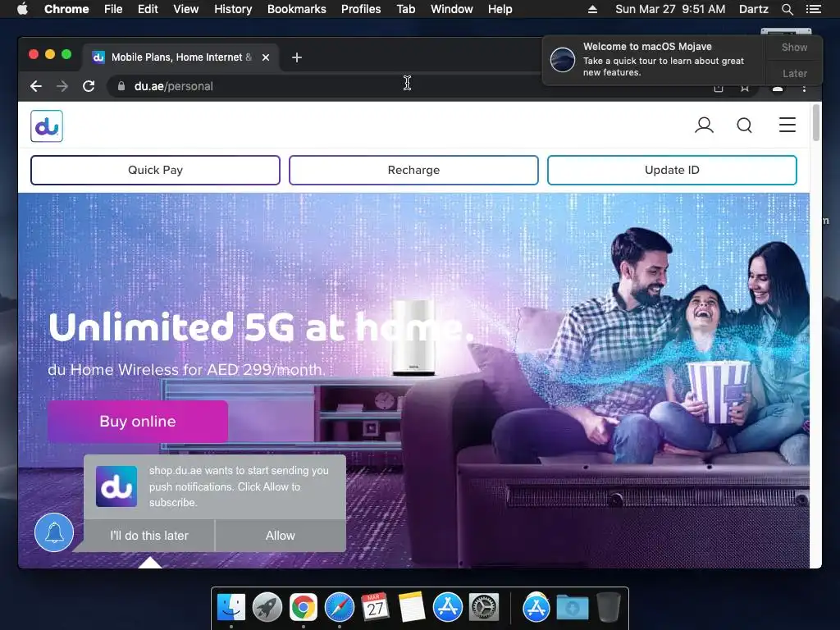Click the page vertical scrollbar thumb

point(816,123)
